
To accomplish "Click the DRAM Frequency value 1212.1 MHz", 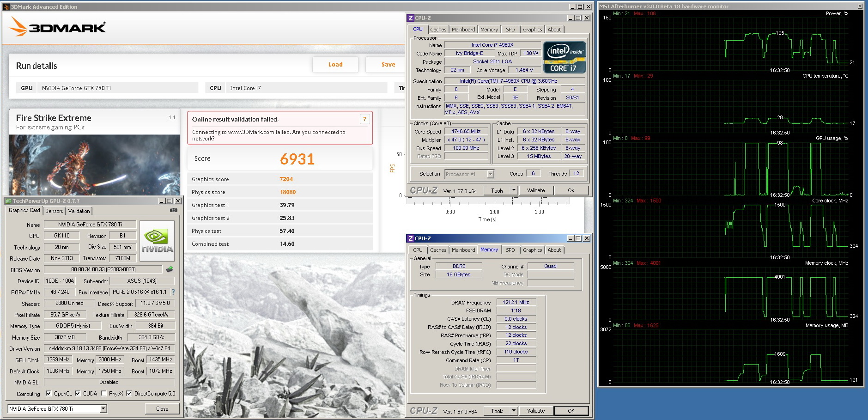I will click(516, 303).
